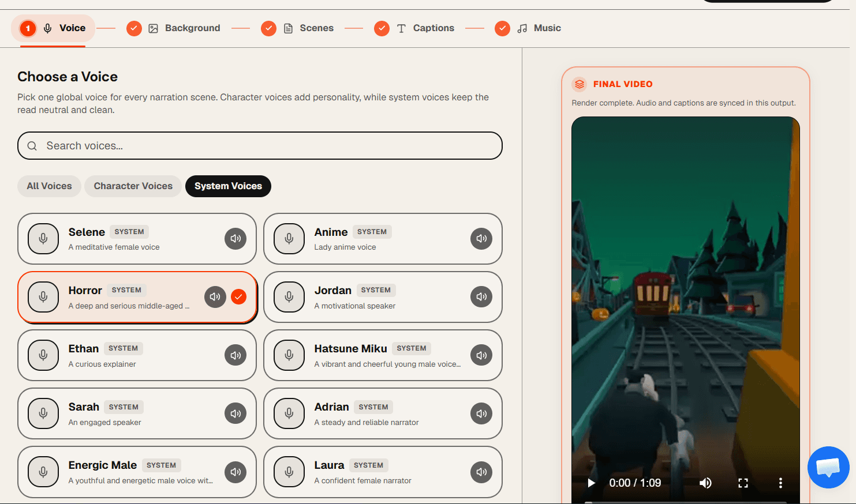
Task: Enable the All Voices filter
Action: (49, 186)
